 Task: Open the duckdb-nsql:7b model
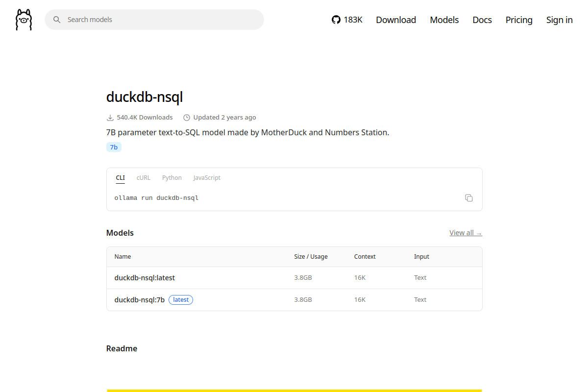[x=140, y=300]
